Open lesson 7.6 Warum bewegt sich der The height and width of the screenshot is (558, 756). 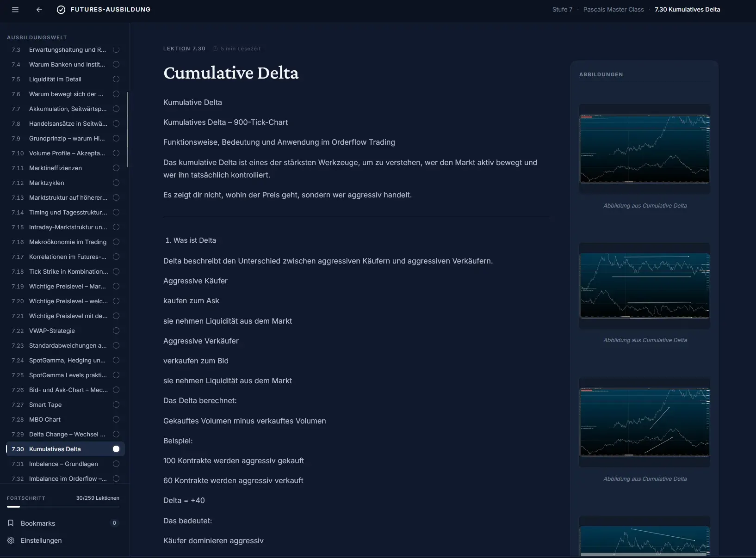65,94
